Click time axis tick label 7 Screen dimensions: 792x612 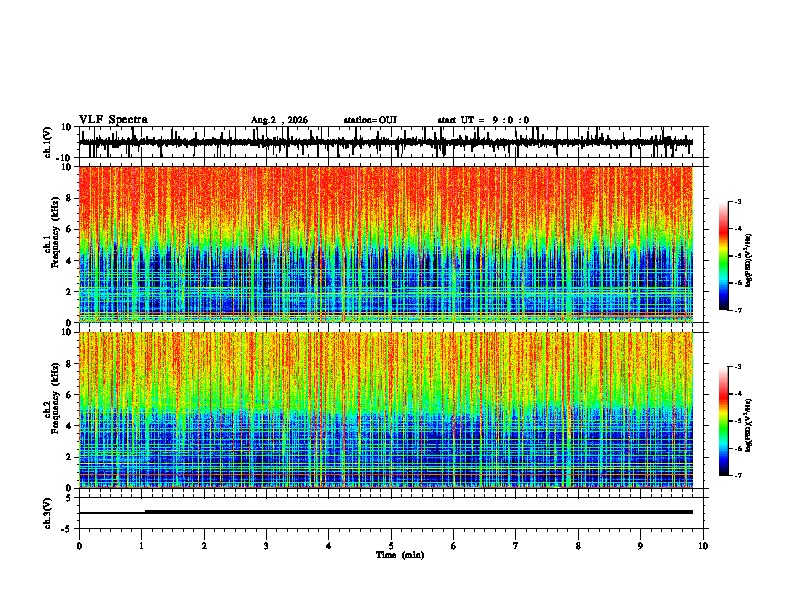pos(516,546)
